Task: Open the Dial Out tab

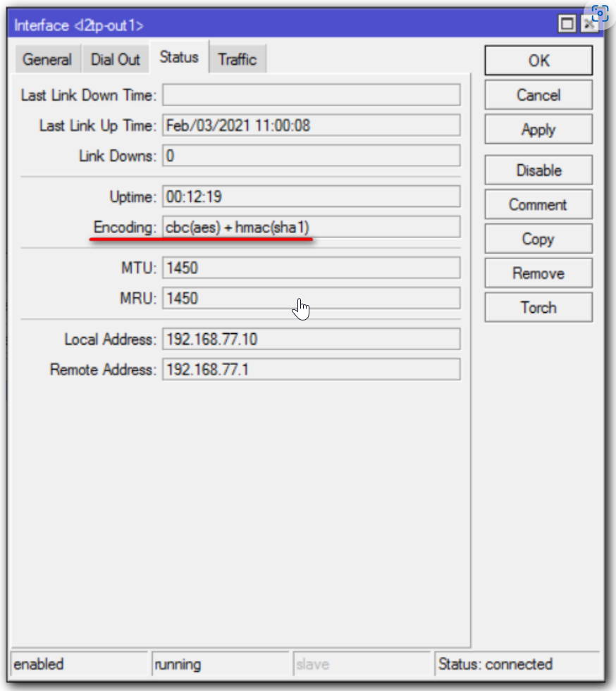Action: [x=115, y=59]
